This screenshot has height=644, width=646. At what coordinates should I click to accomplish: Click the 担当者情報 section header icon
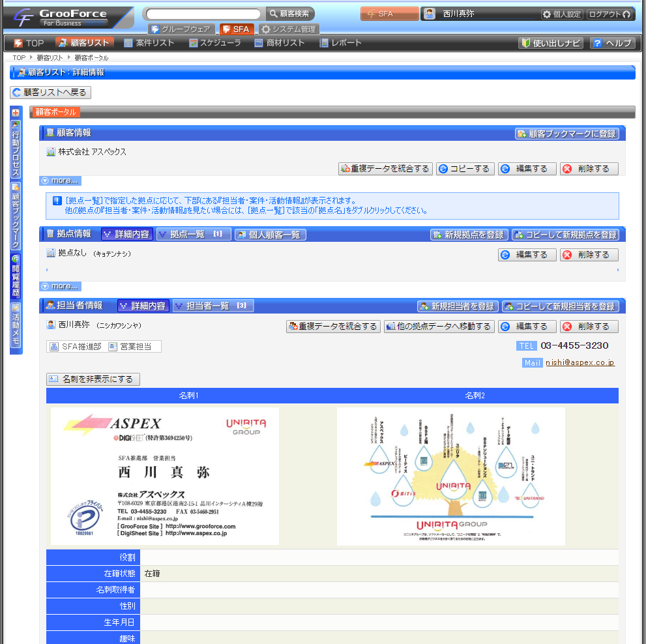[x=51, y=305]
